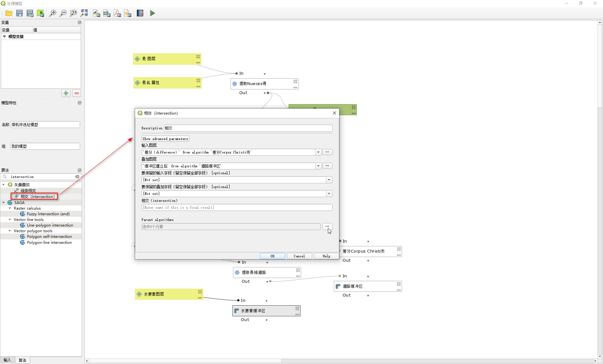Image resolution: width=603 pixels, height=364 pixels.
Task: Open the 输入图层 dropdown arrow
Action: [318, 152]
